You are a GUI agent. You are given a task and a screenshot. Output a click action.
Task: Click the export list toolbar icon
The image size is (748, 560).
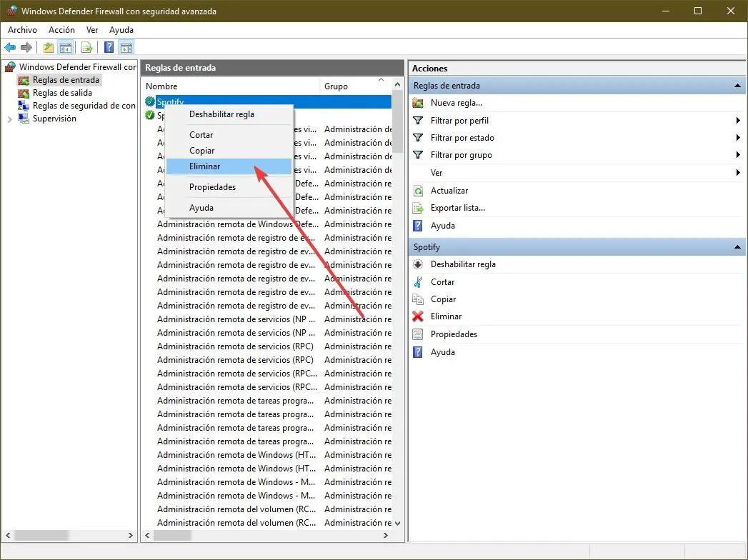[x=86, y=48]
